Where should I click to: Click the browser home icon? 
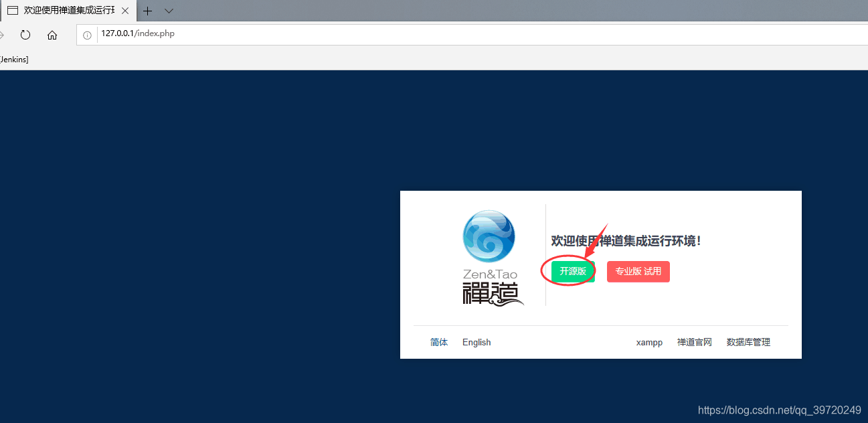click(52, 35)
